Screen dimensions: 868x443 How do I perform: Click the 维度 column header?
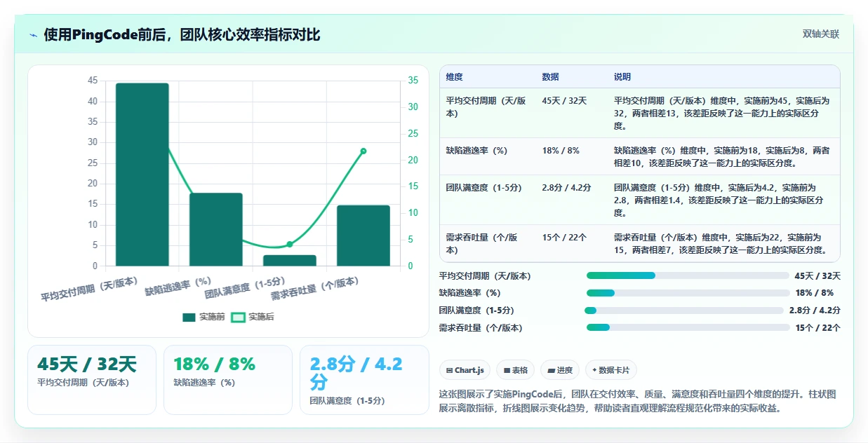(x=454, y=77)
